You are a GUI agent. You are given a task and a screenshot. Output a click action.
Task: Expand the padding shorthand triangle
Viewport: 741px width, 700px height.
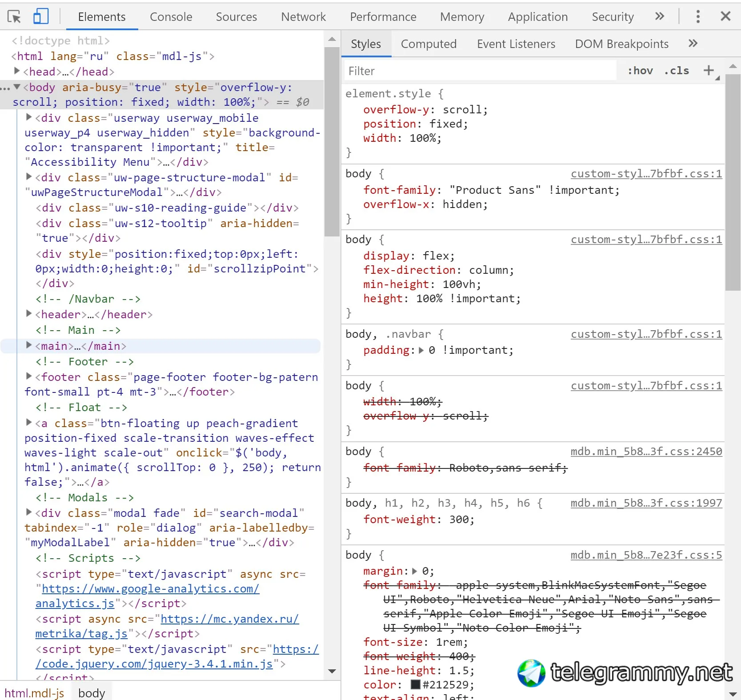coord(421,350)
